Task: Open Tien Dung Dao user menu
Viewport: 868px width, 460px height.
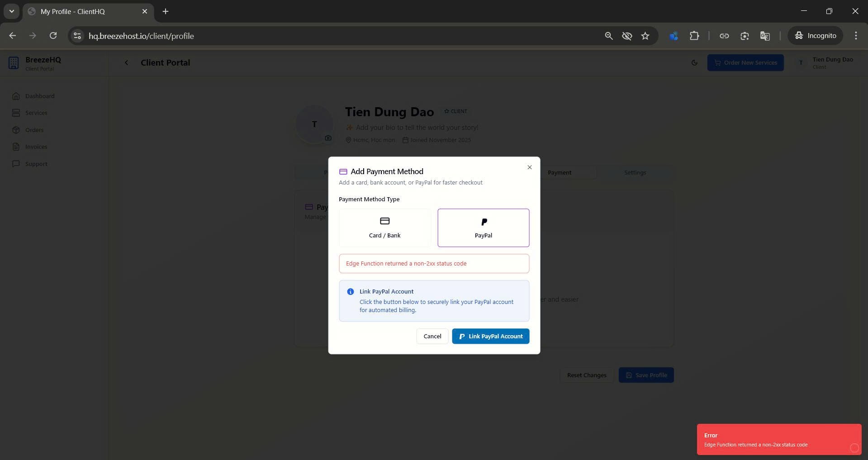Action: 824,63
